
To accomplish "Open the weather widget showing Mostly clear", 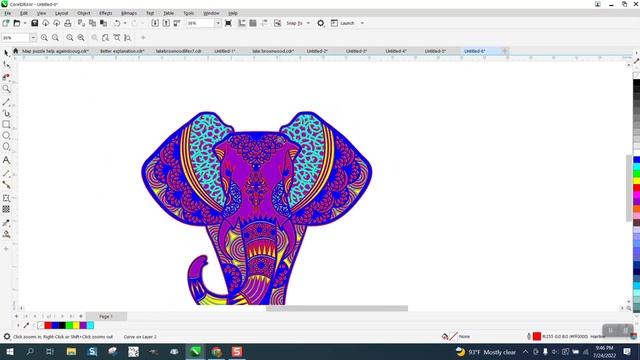I will (486, 352).
